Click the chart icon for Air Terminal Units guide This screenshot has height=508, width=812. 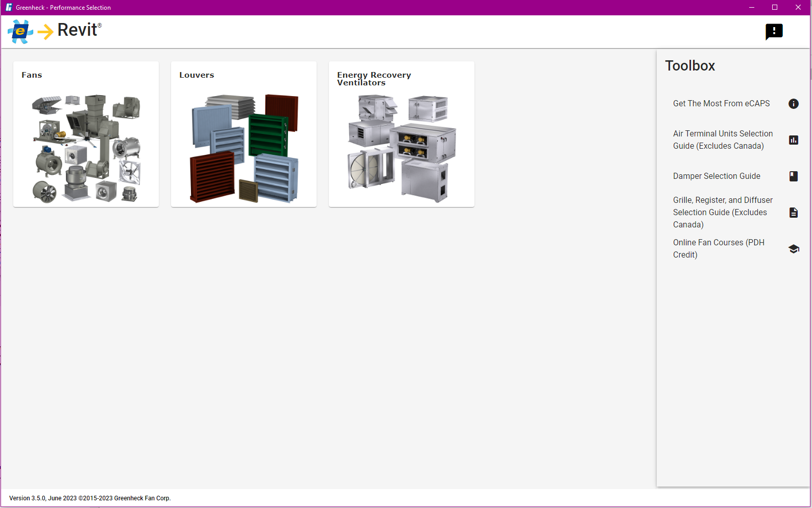794,140
